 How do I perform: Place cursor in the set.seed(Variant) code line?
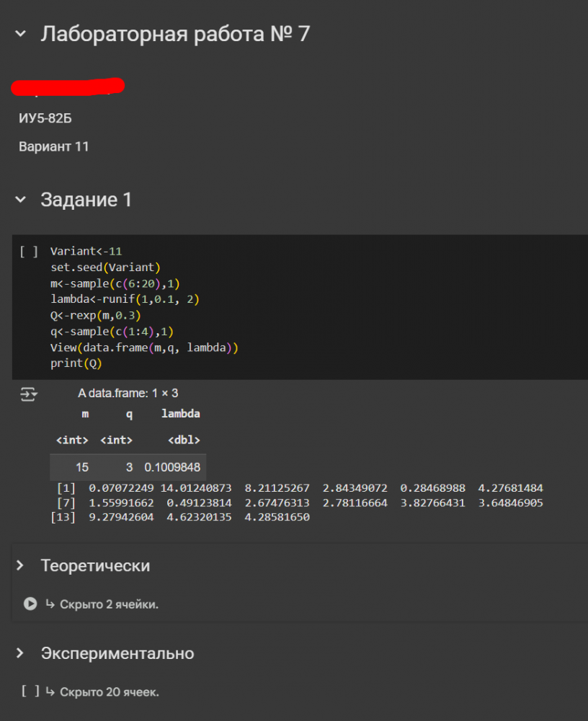pos(105,267)
